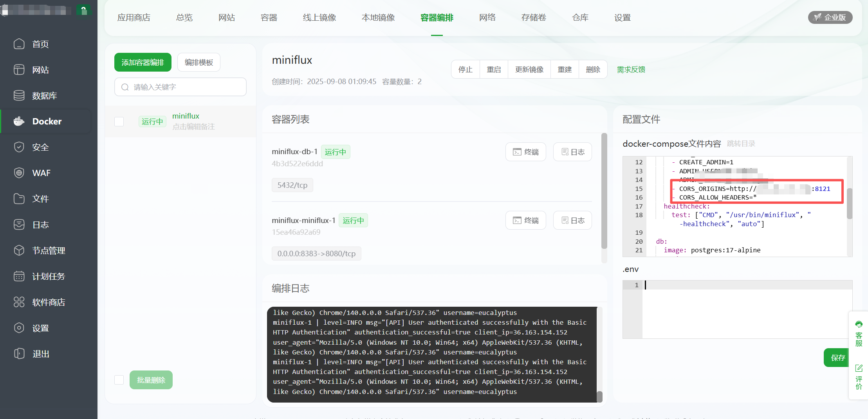
Task: Click the software store grid icon
Action: (19, 302)
